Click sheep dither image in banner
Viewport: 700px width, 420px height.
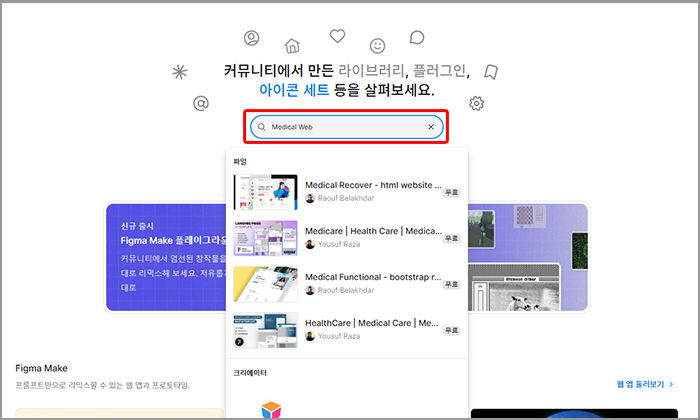513,287
